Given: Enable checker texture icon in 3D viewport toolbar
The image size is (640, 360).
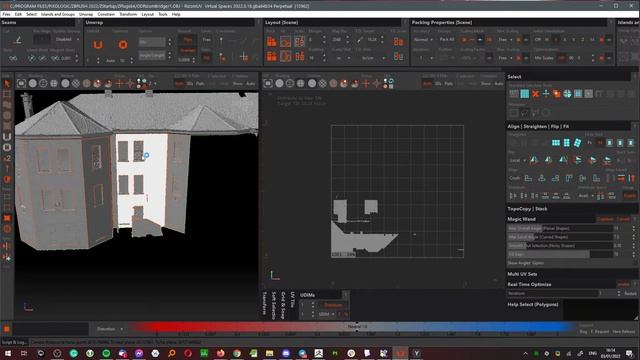Looking at the screenshot, I should (x=76, y=83).
